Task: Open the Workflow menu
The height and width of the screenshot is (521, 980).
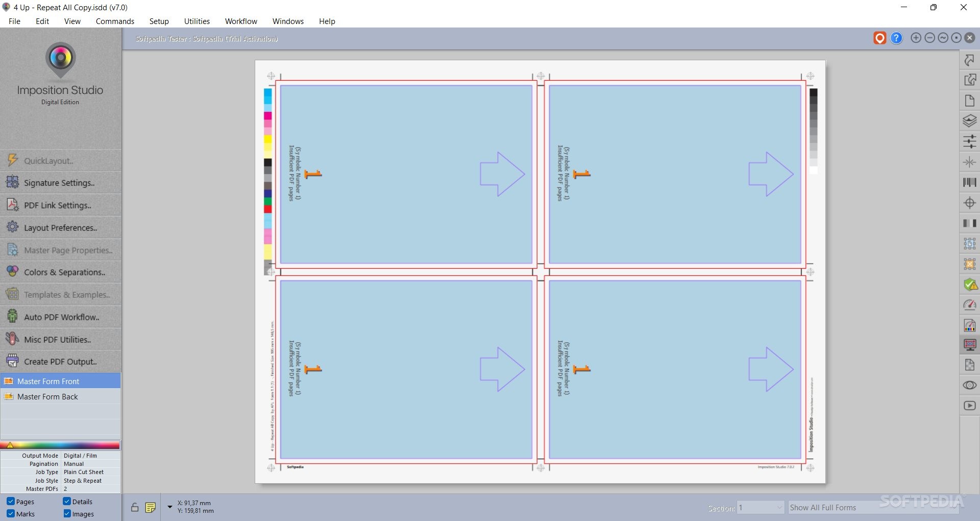Action: tap(241, 21)
